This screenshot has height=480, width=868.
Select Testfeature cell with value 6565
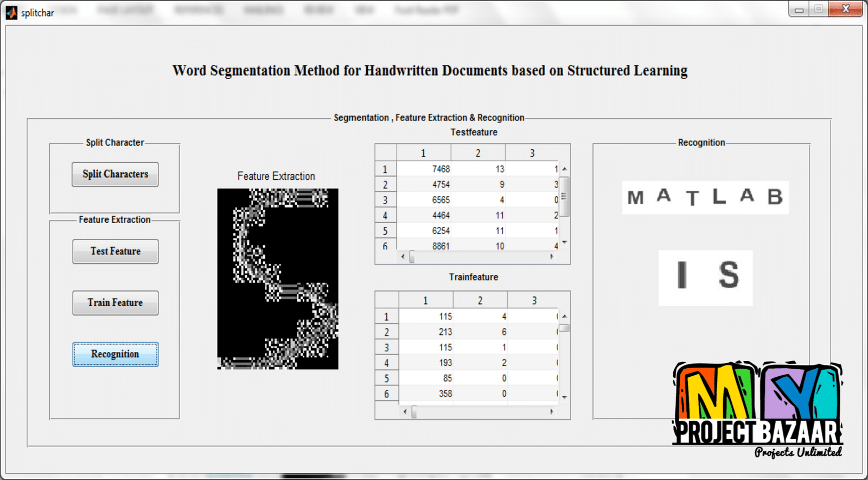point(424,200)
